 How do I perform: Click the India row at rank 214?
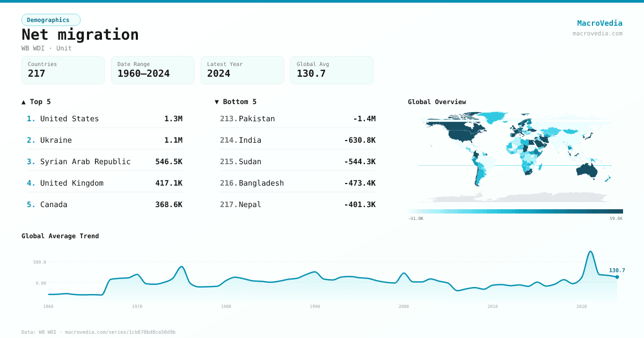click(298, 140)
